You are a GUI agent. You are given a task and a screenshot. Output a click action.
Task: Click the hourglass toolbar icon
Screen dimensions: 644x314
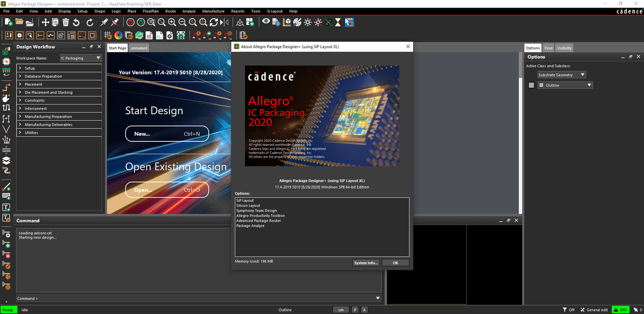coord(338,22)
